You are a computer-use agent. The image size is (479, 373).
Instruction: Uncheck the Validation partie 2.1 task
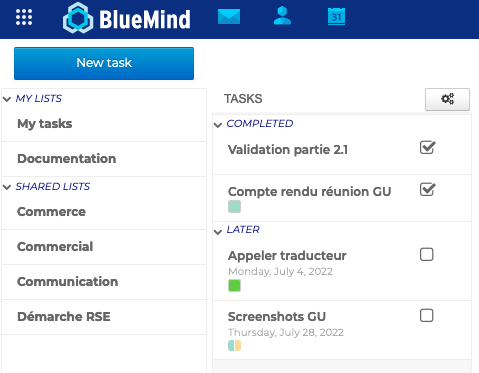point(427,147)
